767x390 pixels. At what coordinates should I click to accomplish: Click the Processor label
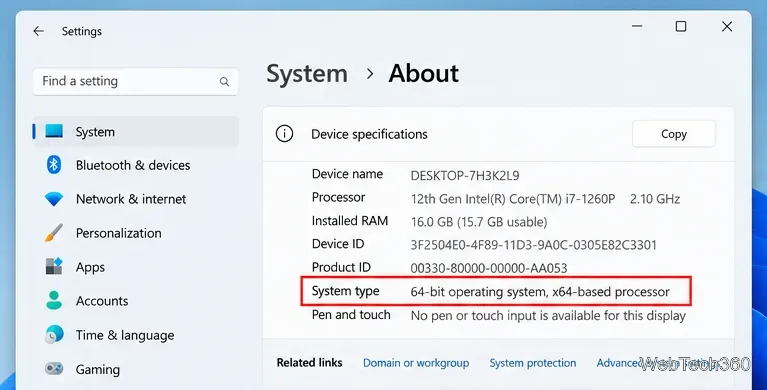[338, 197]
